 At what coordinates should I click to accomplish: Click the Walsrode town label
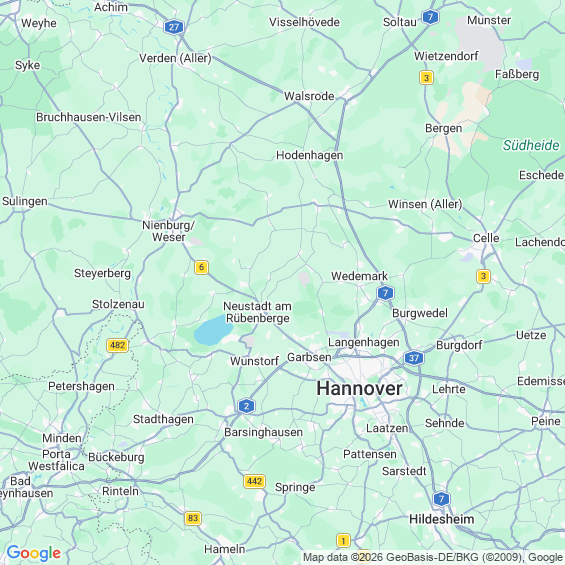309,96
